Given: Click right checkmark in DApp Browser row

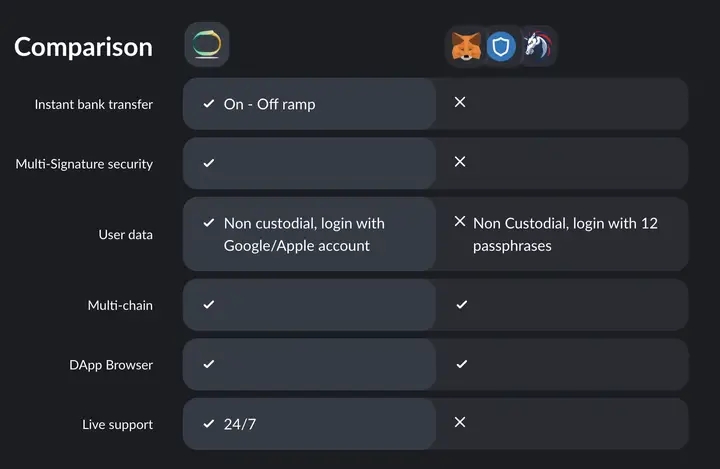Looking at the screenshot, I should (x=461, y=364).
